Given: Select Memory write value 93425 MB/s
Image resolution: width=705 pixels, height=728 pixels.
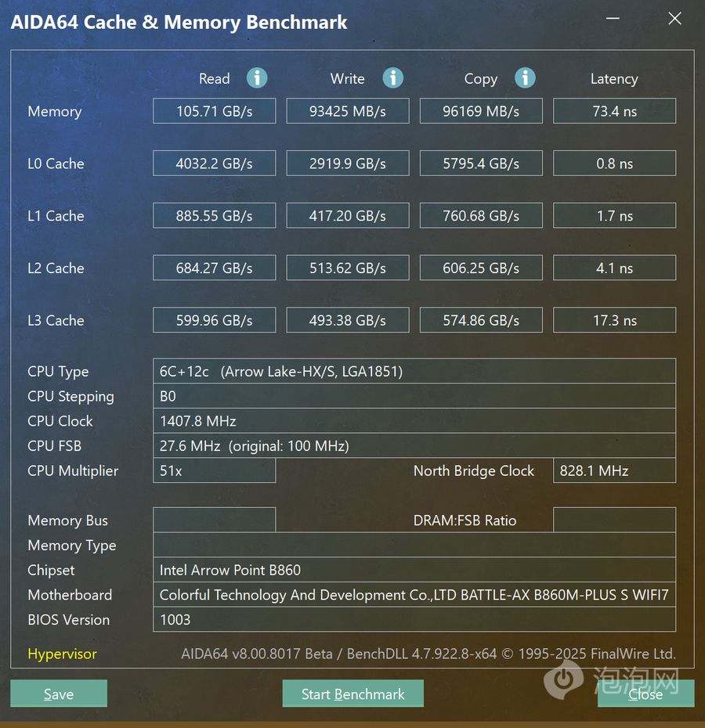Looking at the screenshot, I should pyautogui.click(x=348, y=111).
